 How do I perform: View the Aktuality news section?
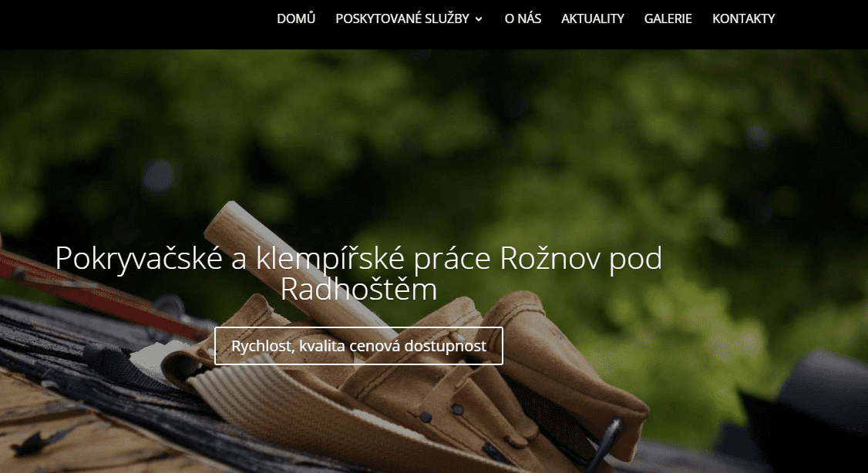tap(592, 18)
